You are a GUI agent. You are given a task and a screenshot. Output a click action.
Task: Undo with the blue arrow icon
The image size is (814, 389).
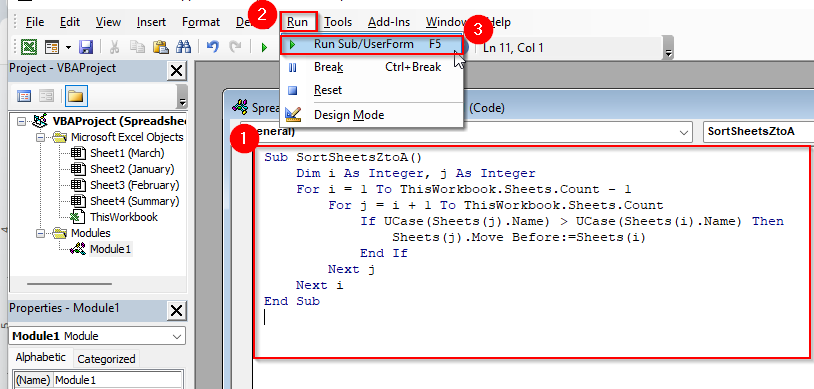[212, 48]
